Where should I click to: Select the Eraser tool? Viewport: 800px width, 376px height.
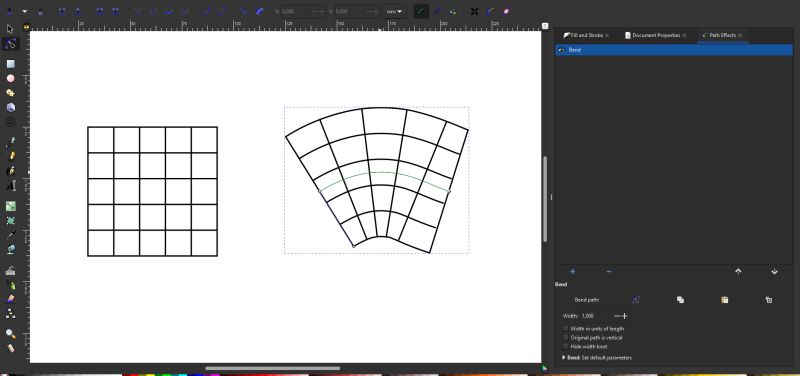(10, 298)
